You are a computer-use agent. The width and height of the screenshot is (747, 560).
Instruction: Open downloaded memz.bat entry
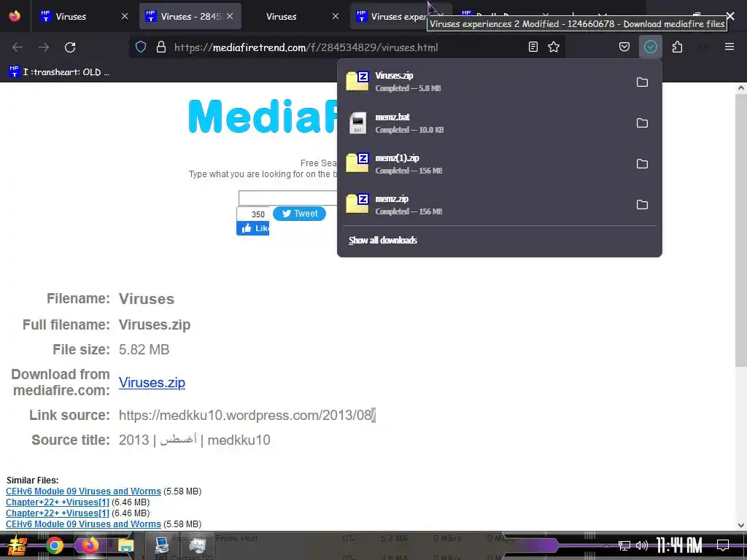click(x=484, y=122)
